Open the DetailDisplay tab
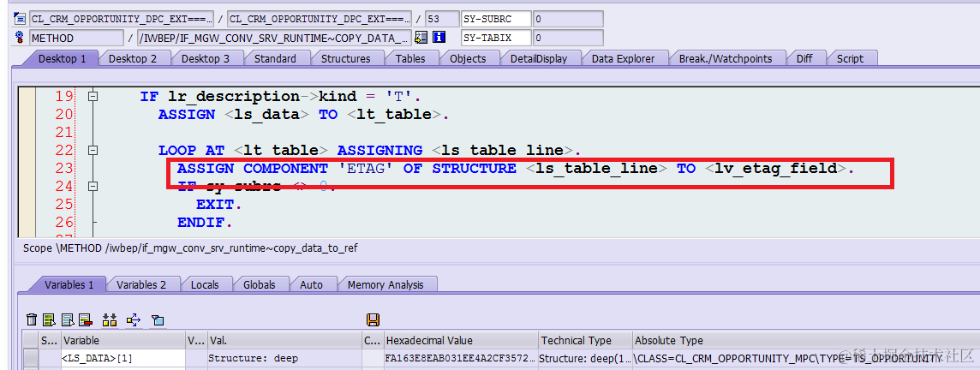The image size is (980, 370). pos(539,58)
